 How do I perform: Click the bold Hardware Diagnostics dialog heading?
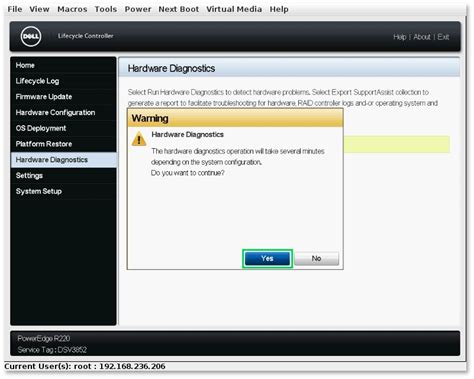(x=187, y=135)
